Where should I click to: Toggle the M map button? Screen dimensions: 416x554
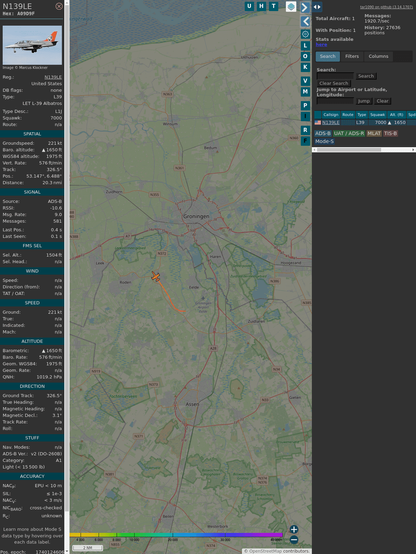[305, 92]
